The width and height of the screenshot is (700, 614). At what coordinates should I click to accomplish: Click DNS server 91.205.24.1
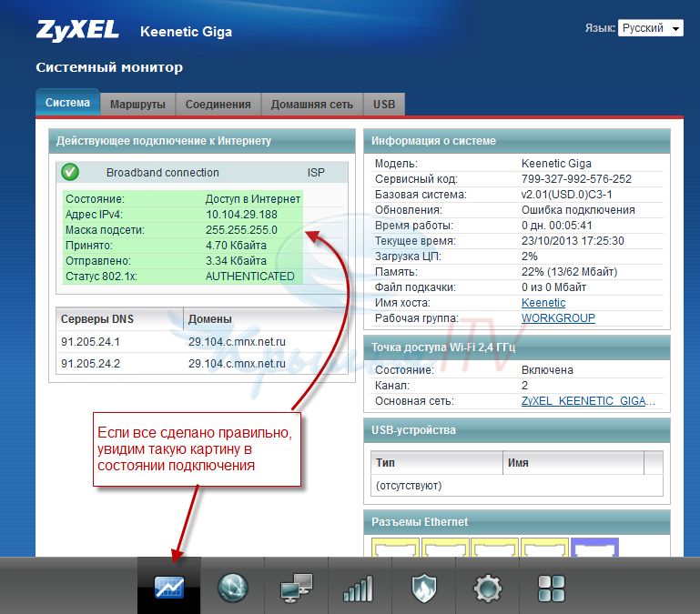coord(90,342)
